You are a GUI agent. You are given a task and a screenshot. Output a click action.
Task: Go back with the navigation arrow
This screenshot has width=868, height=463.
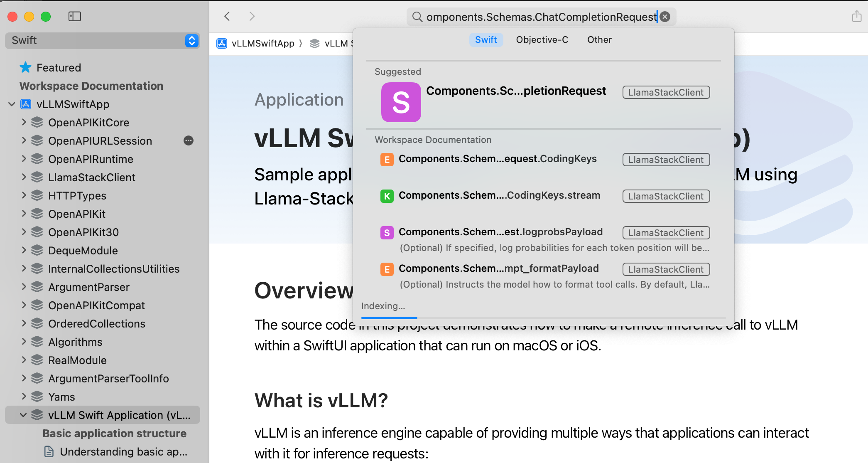(x=227, y=16)
